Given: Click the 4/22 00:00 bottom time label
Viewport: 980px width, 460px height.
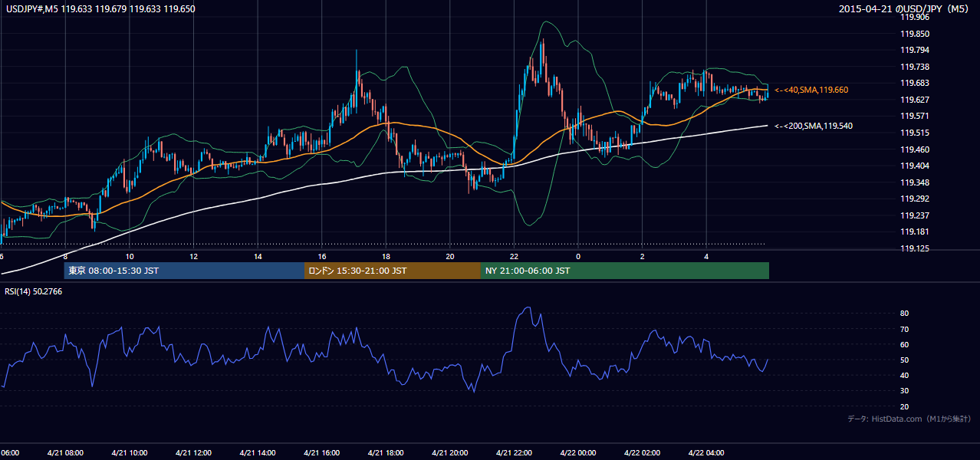Looking at the screenshot, I should (577, 452).
